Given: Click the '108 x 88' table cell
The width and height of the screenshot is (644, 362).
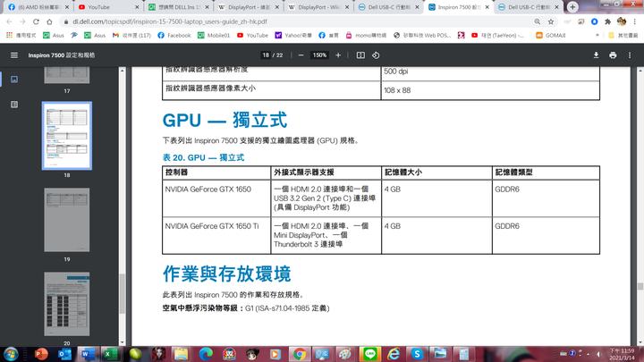Looking at the screenshot, I should (x=490, y=90).
